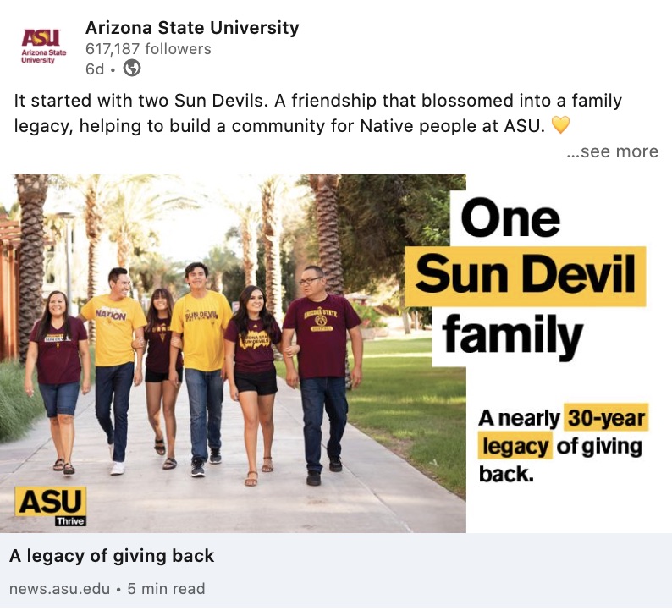Image resolution: width=672 pixels, height=616 pixels.
Task: Click the highlighted 30-year legacy text
Action: point(563,432)
